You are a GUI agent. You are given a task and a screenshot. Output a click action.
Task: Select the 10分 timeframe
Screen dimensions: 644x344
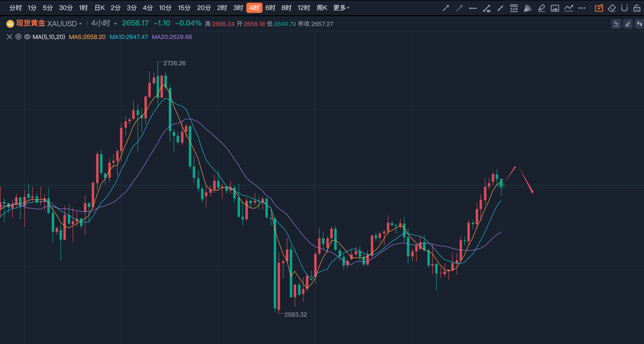tap(165, 8)
